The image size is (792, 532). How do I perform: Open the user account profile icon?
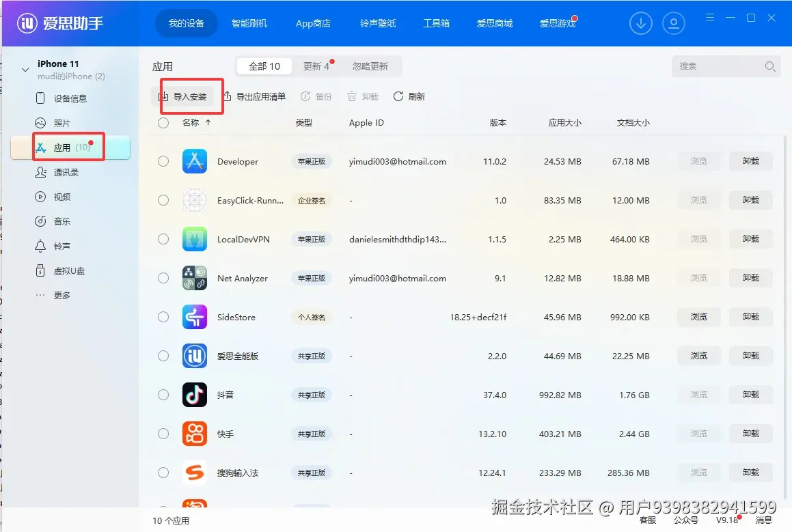pos(673,23)
